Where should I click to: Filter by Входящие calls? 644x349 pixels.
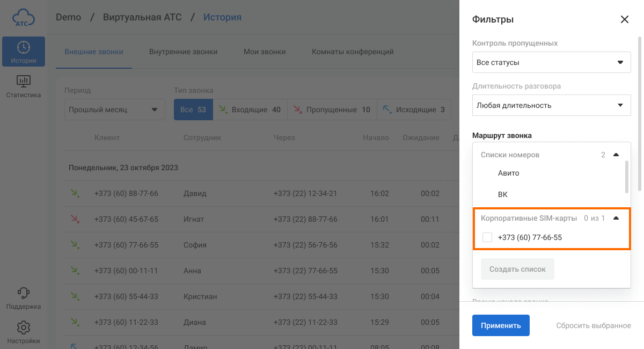click(250, 110)
